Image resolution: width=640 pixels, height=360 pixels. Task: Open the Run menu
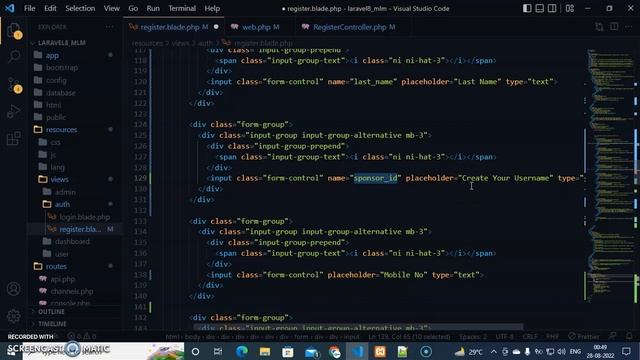pos(153,8)
